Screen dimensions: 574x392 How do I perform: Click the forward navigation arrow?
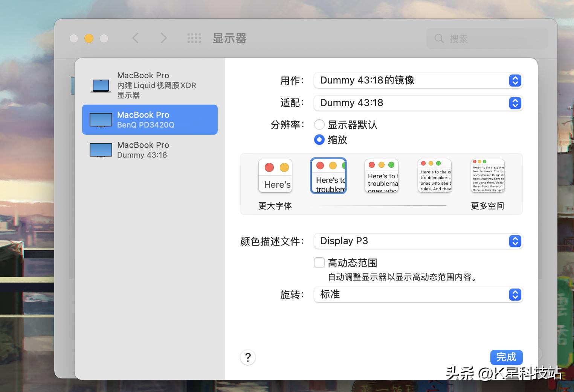point(163,38)
